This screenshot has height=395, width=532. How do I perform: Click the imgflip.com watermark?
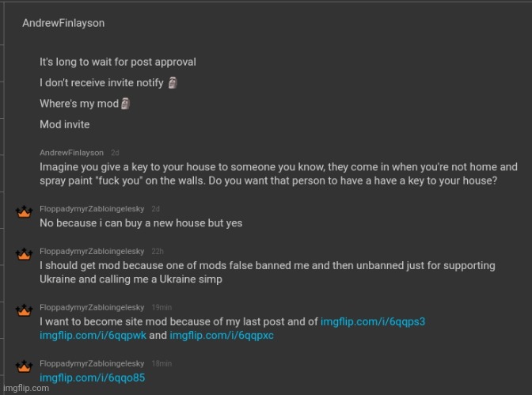click(x=26, y=388)
